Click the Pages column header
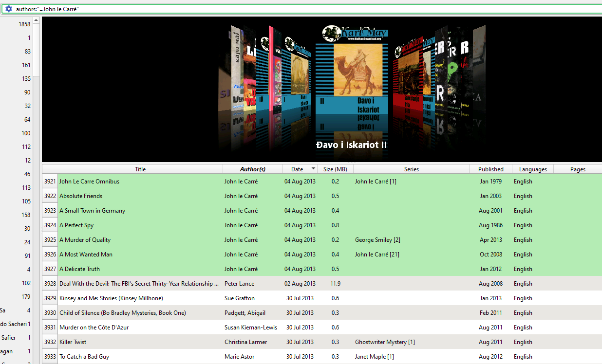The height and width of the screenshot is (364, 602). tap(578, 169)
